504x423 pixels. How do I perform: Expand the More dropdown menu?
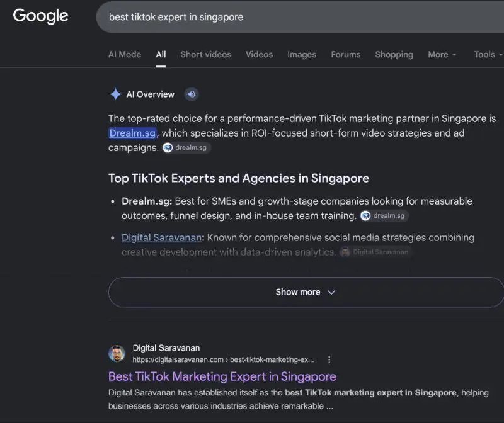pos(442,54)
